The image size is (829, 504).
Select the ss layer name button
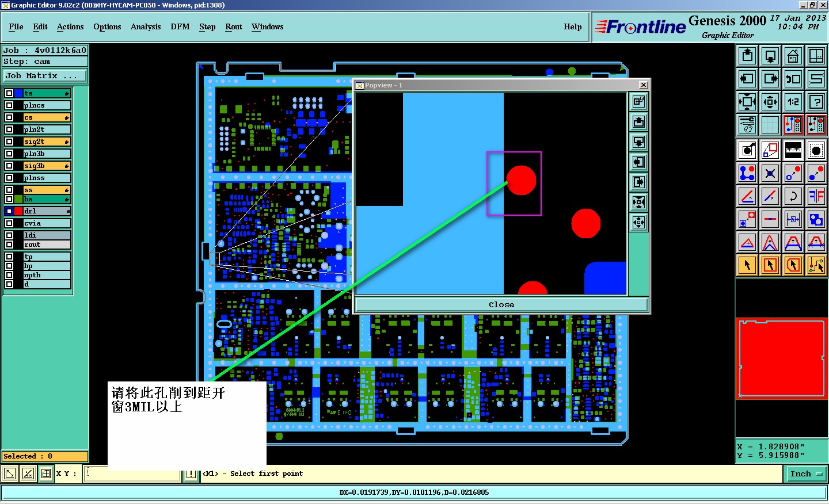(47, 190)
